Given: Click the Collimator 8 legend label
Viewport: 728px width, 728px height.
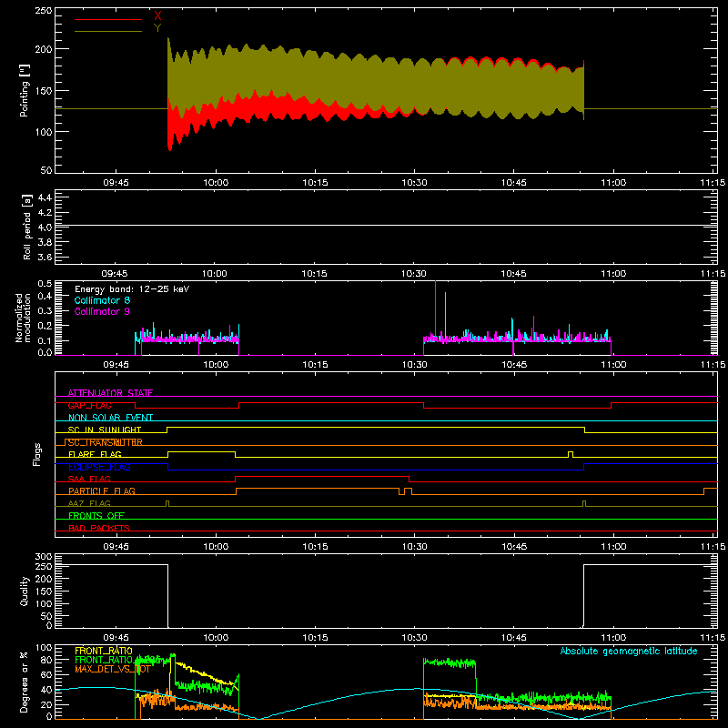Looking at the screenshot, I should [102, 300].
